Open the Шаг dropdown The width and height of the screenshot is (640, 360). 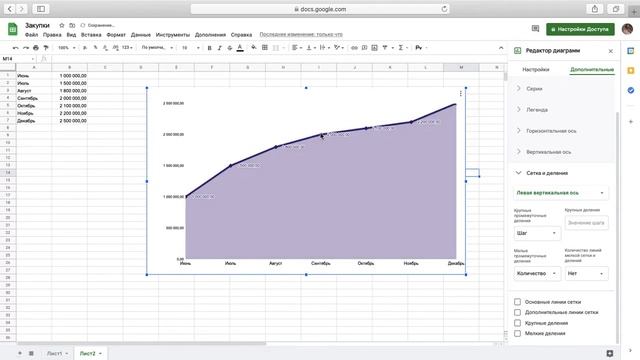point(537,233)
